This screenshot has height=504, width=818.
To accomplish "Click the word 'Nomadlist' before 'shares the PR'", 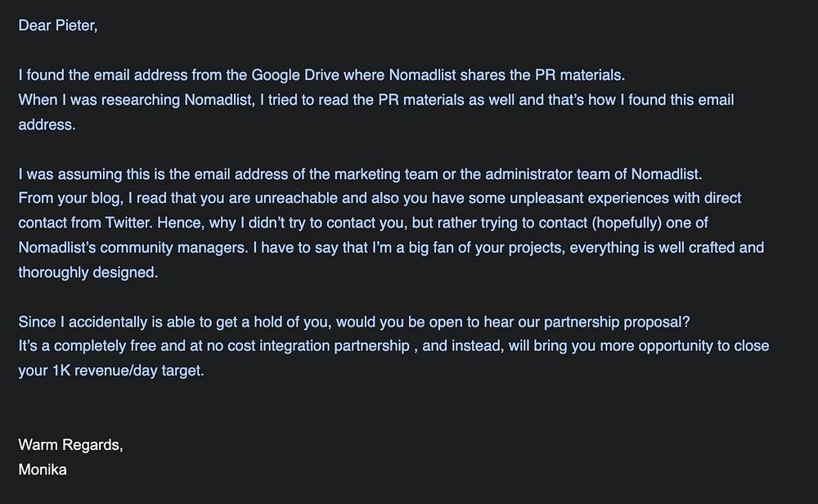I will [x=423, y=75].
